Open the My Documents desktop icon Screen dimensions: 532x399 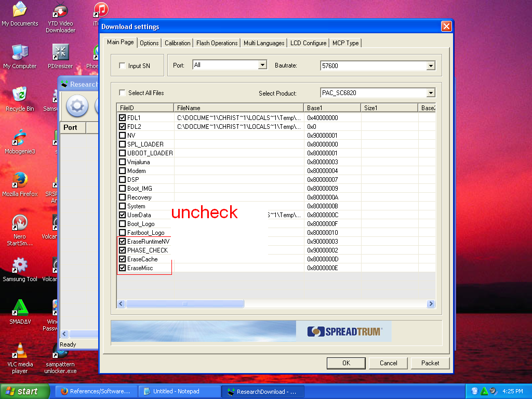[20, 10]
